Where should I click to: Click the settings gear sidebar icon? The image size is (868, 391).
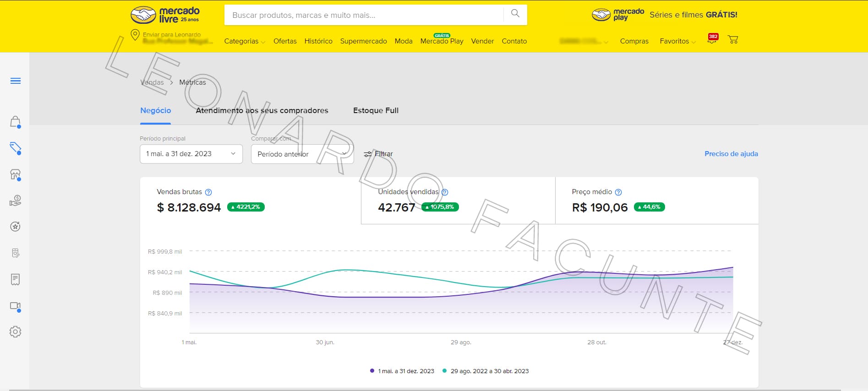tap(15, 331)
